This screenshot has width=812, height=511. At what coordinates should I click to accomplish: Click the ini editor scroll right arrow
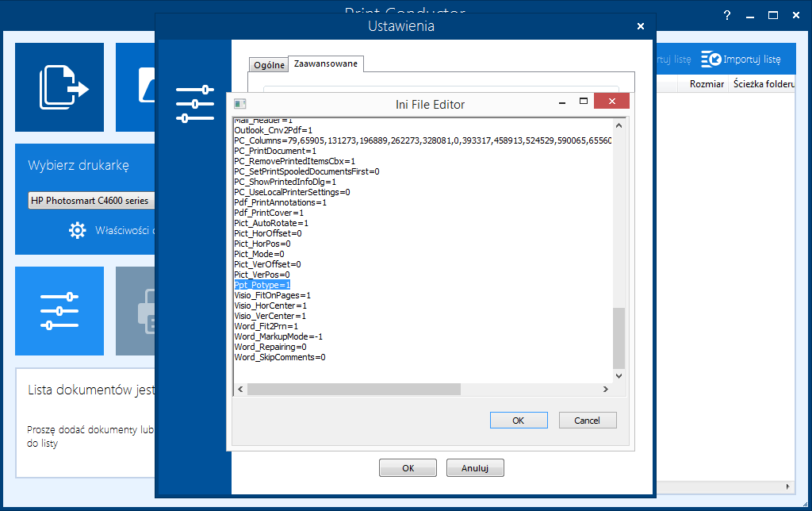click(605, 390)
